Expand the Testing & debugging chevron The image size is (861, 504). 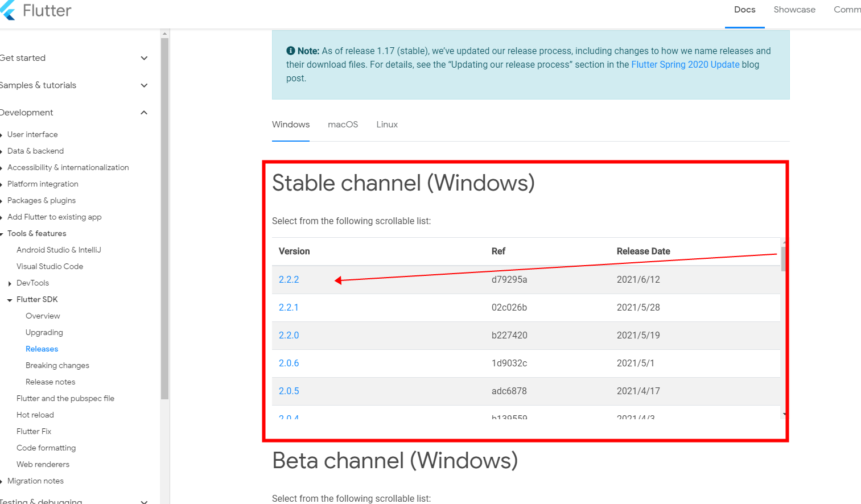pos(144,502)
